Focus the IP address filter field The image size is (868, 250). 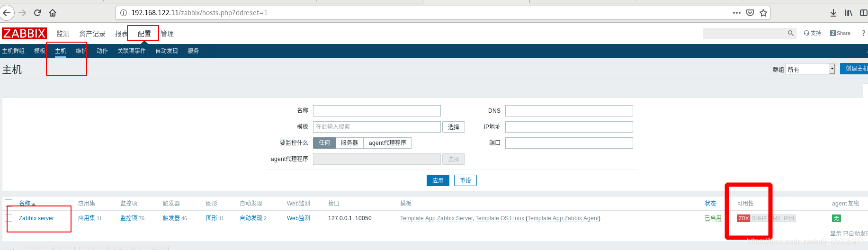569,127
